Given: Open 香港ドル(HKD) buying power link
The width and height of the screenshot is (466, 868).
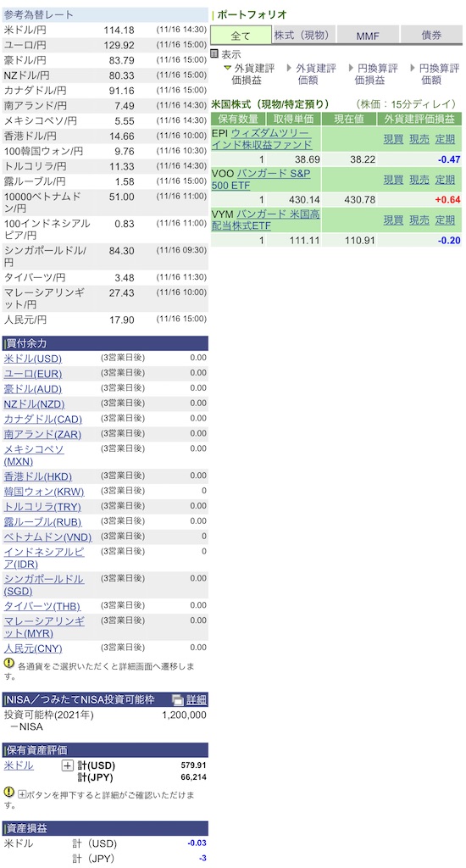Looking at the screenshot, I should [37, 476].
